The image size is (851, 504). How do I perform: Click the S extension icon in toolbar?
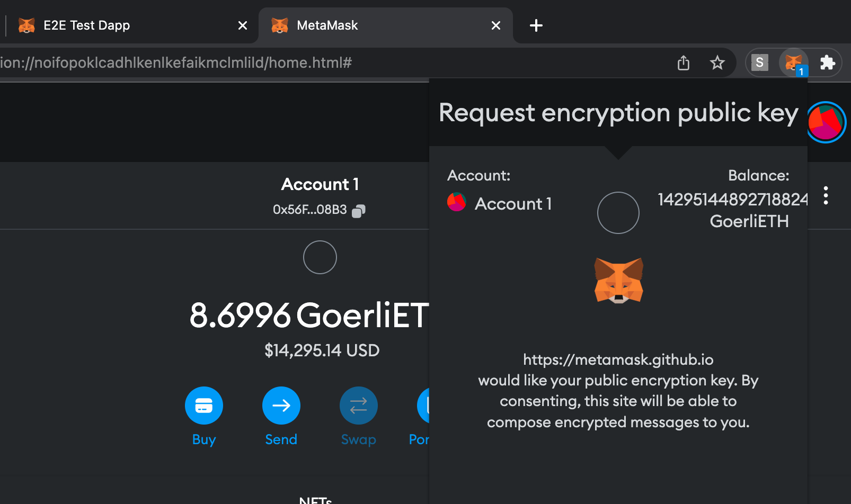coord(759,62)
